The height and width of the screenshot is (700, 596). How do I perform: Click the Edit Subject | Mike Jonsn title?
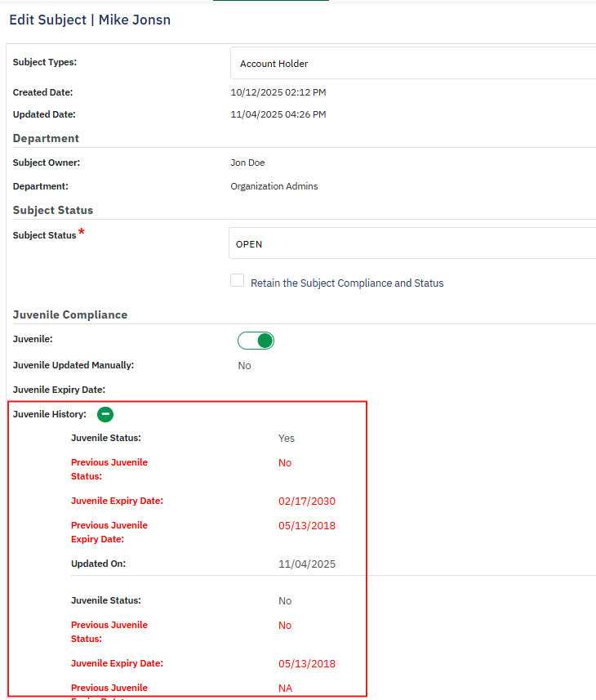90,20
